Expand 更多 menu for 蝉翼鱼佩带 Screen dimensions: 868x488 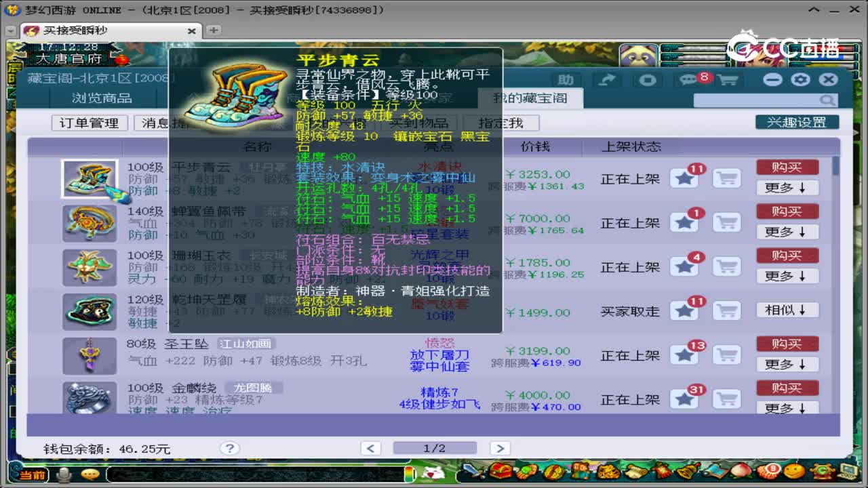787,232
